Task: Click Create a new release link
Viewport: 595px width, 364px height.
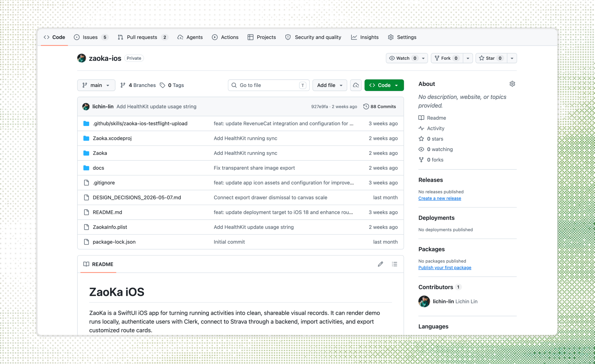Action: (x=440, y=198)
